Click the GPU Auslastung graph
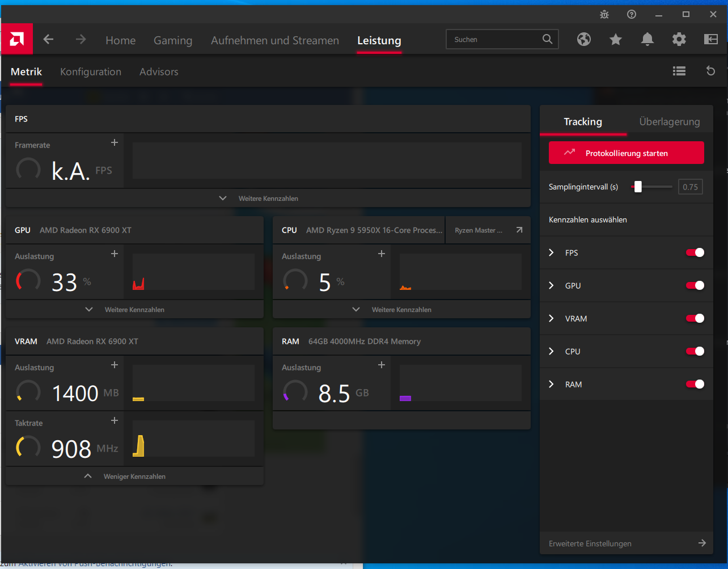The width and height of the screenshot is (728, 569). pyautogui.click(x=193, y=272)
